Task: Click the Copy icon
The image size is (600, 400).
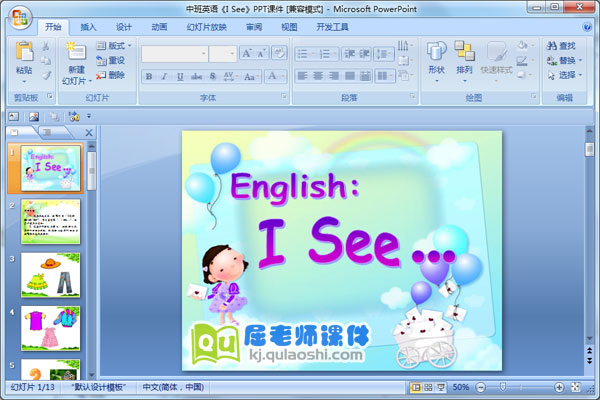Action: 46,60
